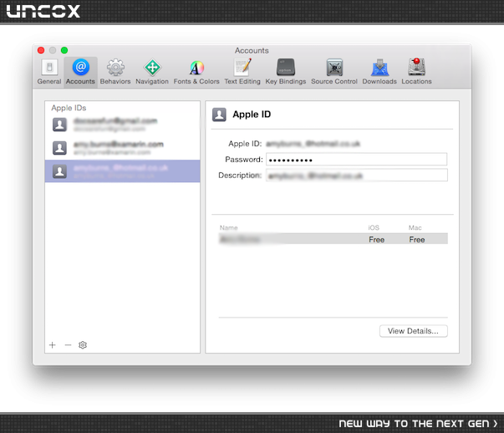Open Text Editing preferences
The height and width of the screenshot is (433, 504).
(242, 72)
